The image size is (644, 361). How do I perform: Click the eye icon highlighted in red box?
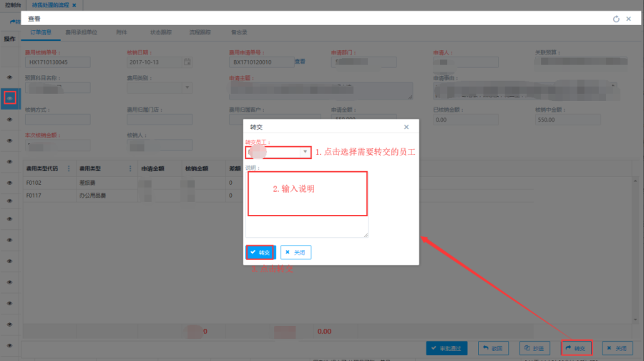click(x=10, y=98)
